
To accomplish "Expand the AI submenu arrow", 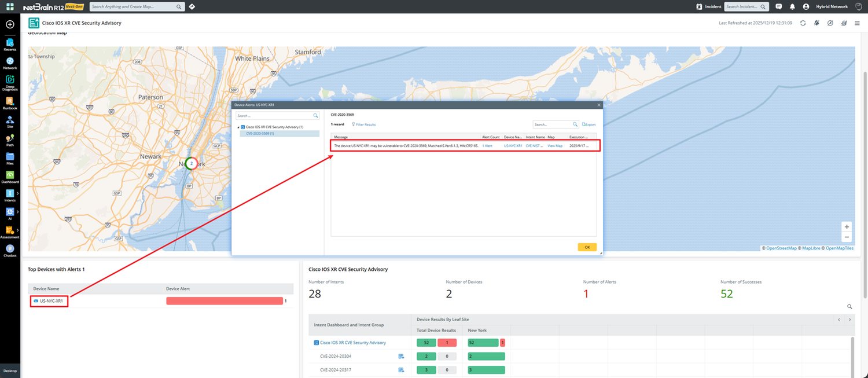I will tap(17, 212).
